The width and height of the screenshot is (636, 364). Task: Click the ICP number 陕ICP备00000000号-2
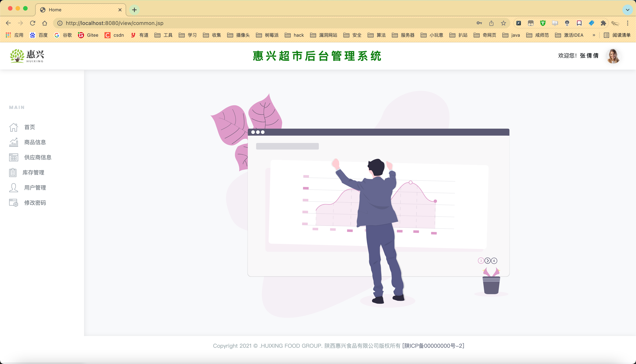[433, 346]
